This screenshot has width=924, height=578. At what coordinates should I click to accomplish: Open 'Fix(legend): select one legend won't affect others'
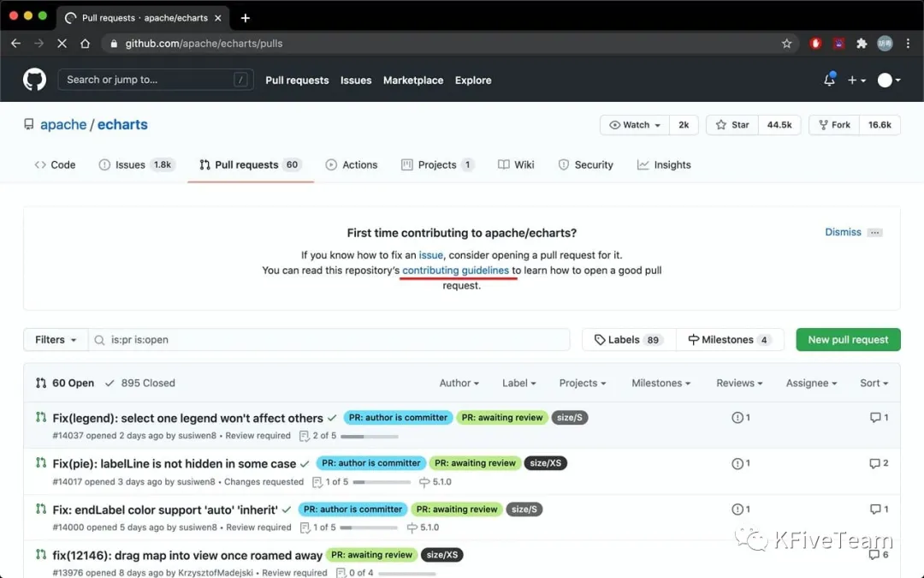[x=187, y=418]
